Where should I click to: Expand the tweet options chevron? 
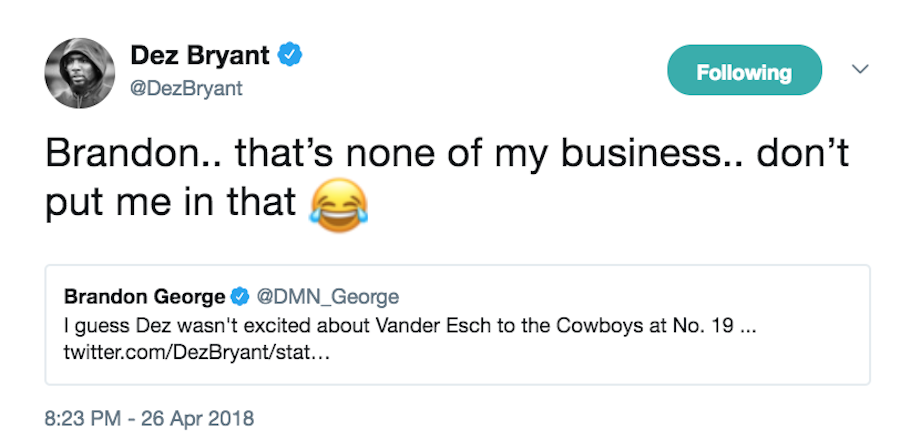pyautogui.click(x=860, y=69)
